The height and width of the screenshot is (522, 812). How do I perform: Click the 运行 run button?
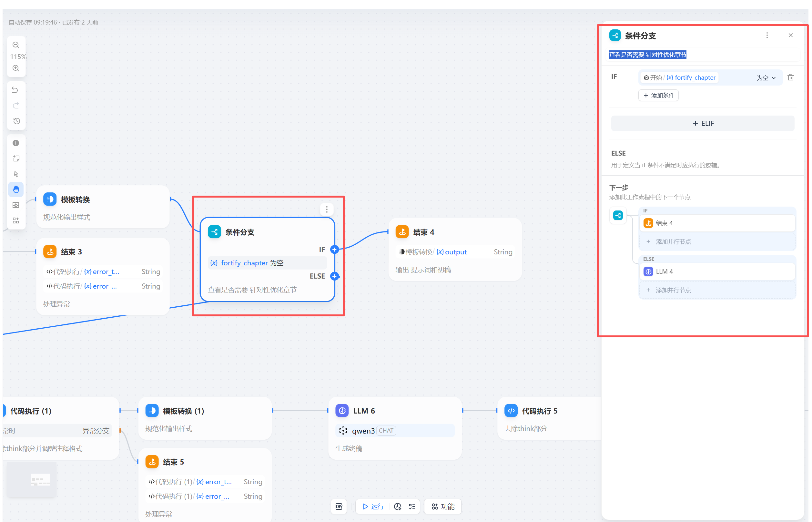(373, 507)
